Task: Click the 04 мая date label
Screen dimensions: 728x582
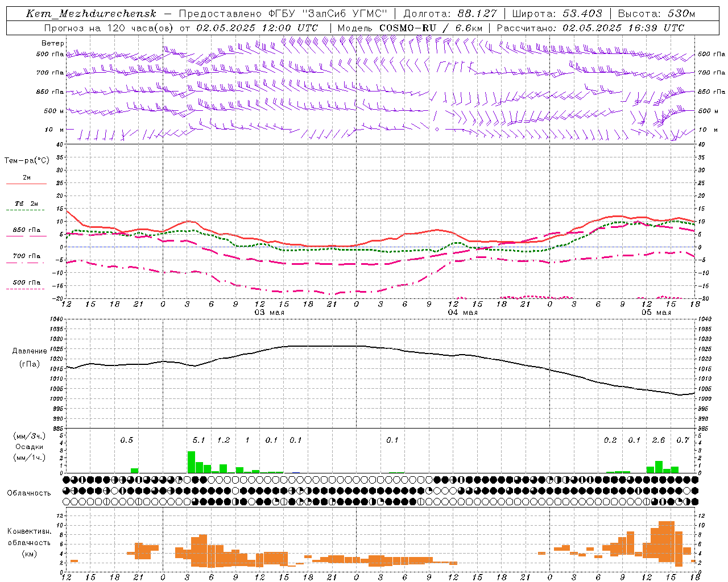Action: [x=463, y=313]
